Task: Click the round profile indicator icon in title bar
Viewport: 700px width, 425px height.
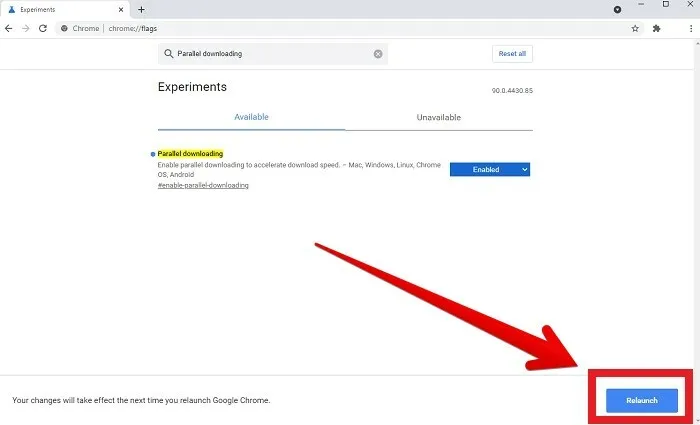Action: [x=617, y=9]
